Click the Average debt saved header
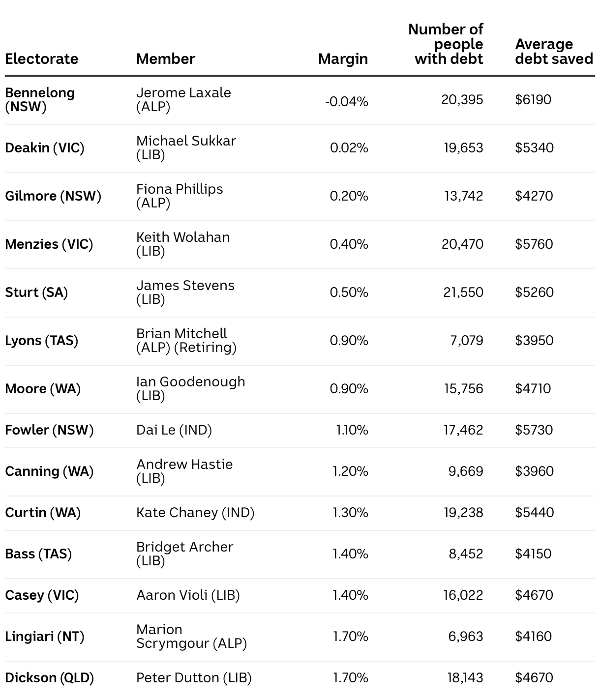This screenshot has width=600, height=700. coord(554,52)
